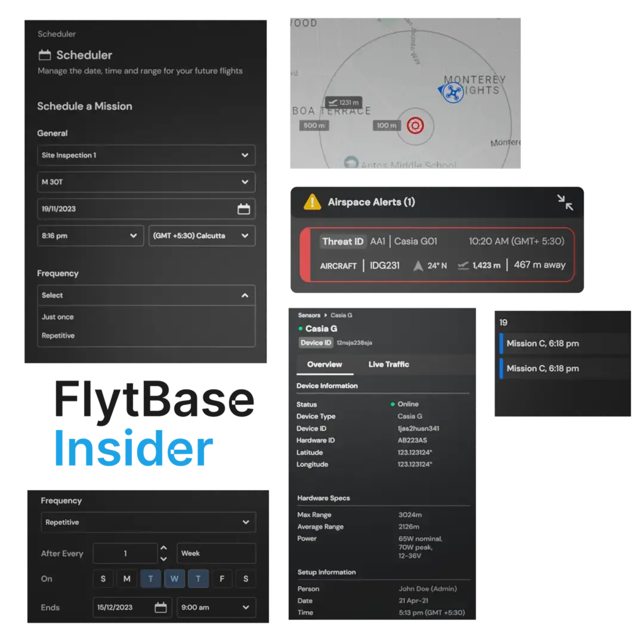Click the school marker icon on map
Screen dimensions: 644x644
tap(351, 162)
